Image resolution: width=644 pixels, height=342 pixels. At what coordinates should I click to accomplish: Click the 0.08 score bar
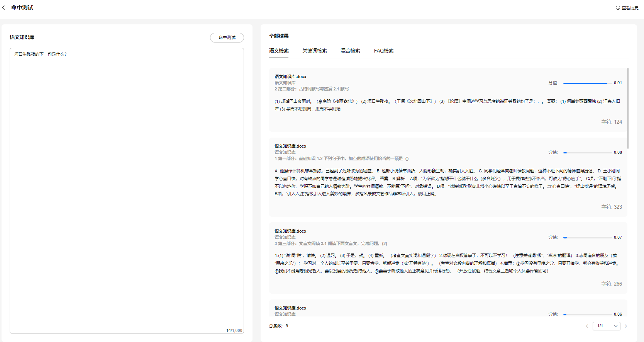587,153
